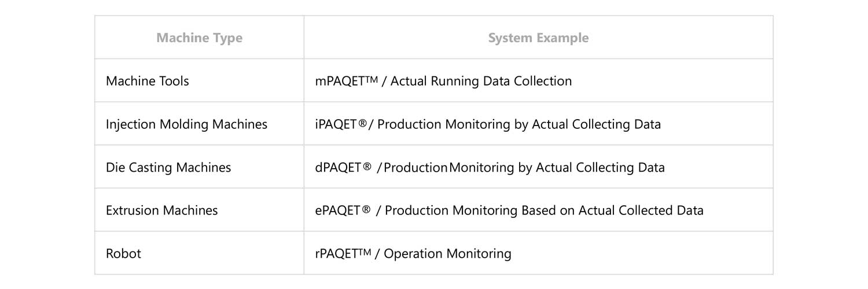The height and width of the screenshot is (289, 868).
Task: Click the Machine Type column header
Action: pyautogui.click(x=199, y=38)
